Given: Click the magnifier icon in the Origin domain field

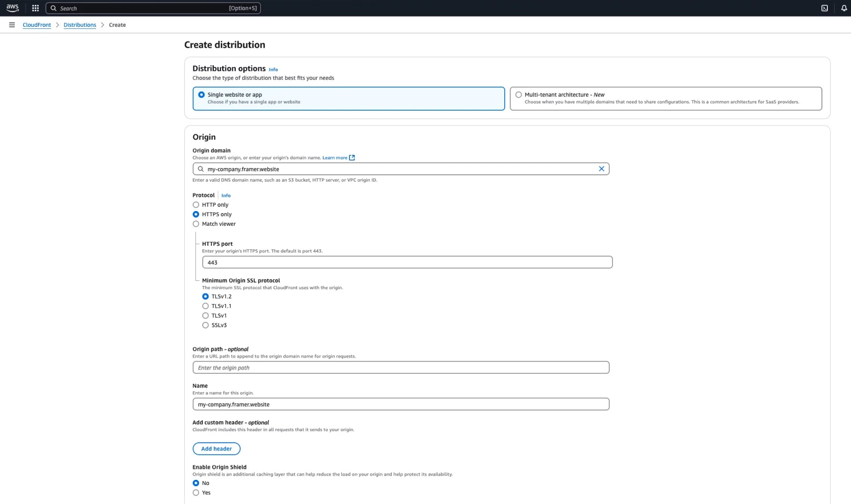Looking at the screenshot, I should click(201, 169).
